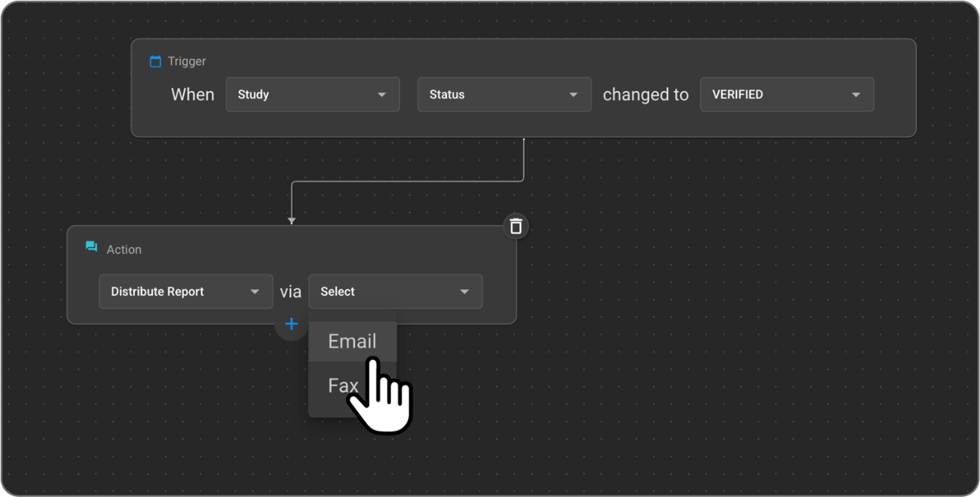Image resolution: width=980 pixels, height=497 pixels.
Task: Click the caret in the Distribute Report dropdown
Action: click(254, 292)
